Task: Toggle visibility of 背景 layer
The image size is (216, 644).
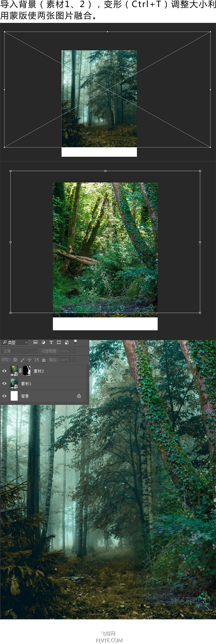Action: 5,396
